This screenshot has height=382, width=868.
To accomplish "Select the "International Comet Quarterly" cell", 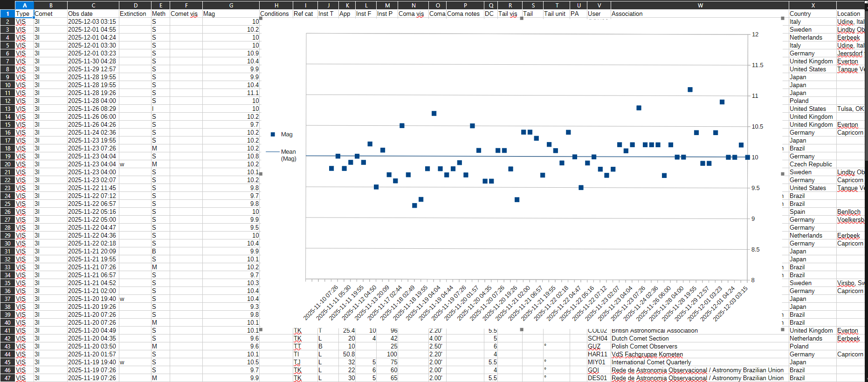I will (700, 362).
